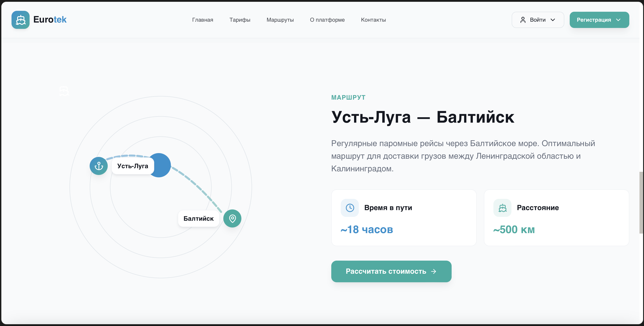Open the Главная menu item
644x326 pixels.
click(x=203, y=20)
